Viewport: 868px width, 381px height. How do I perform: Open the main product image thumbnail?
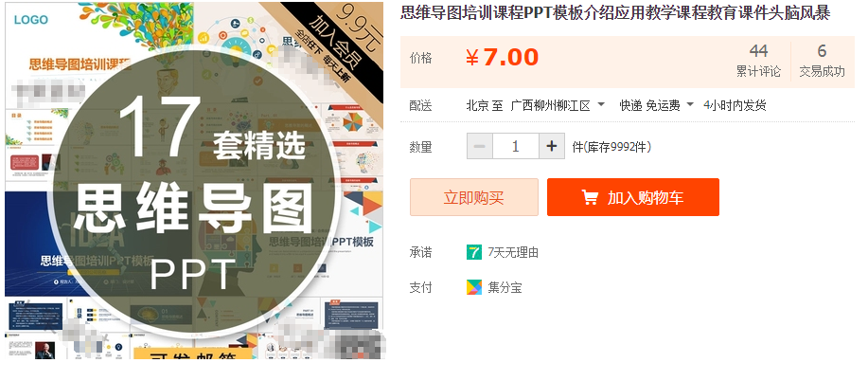194,180
